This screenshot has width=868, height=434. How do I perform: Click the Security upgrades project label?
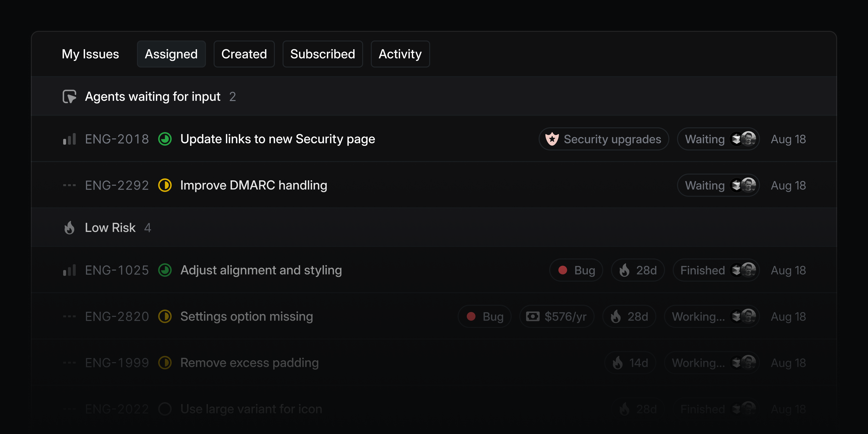pos(604,139)
